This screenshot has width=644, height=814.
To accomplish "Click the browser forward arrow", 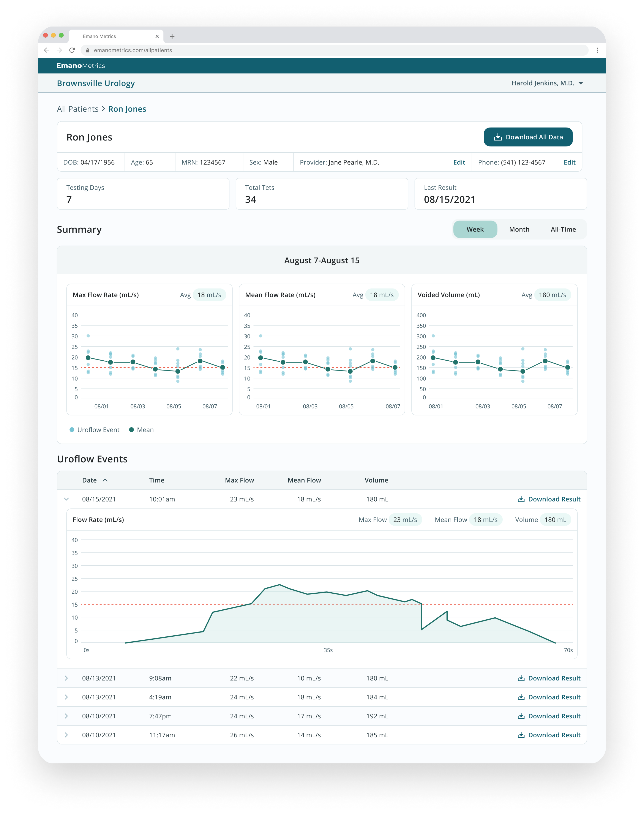I will coord(59,50).
